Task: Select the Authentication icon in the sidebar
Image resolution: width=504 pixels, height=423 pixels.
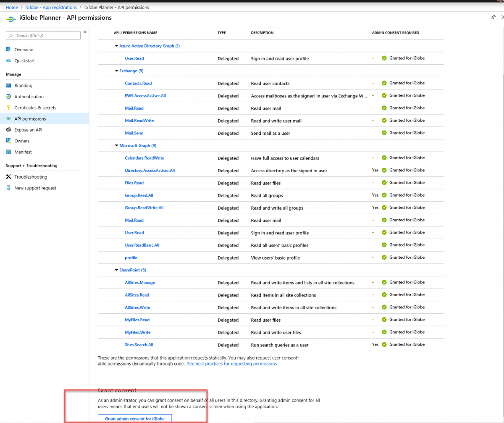Action: click(x=8, y=97)
